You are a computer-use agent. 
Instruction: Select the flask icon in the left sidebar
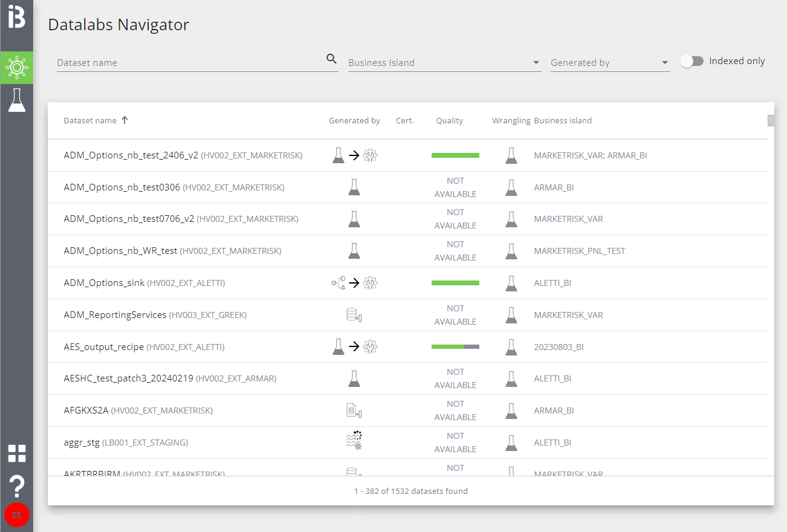(17, 99)
